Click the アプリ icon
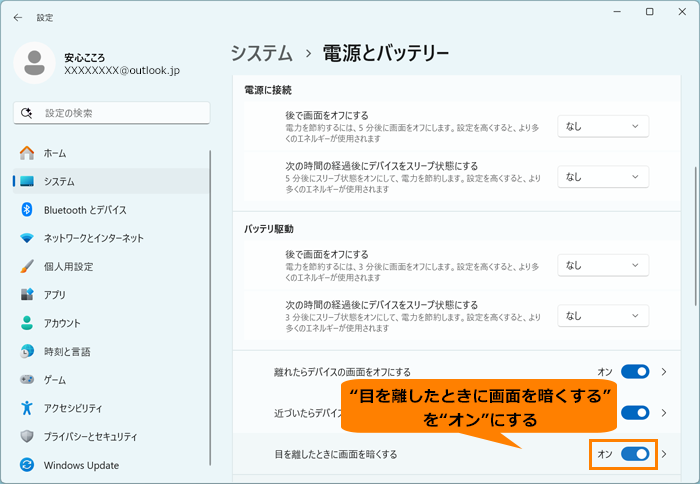 click(27, 294)
